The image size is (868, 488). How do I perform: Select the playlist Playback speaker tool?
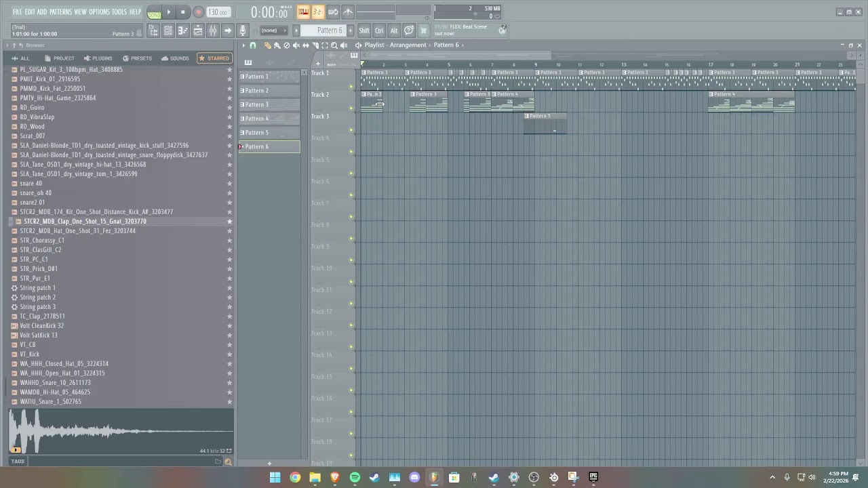pos(344,45)
